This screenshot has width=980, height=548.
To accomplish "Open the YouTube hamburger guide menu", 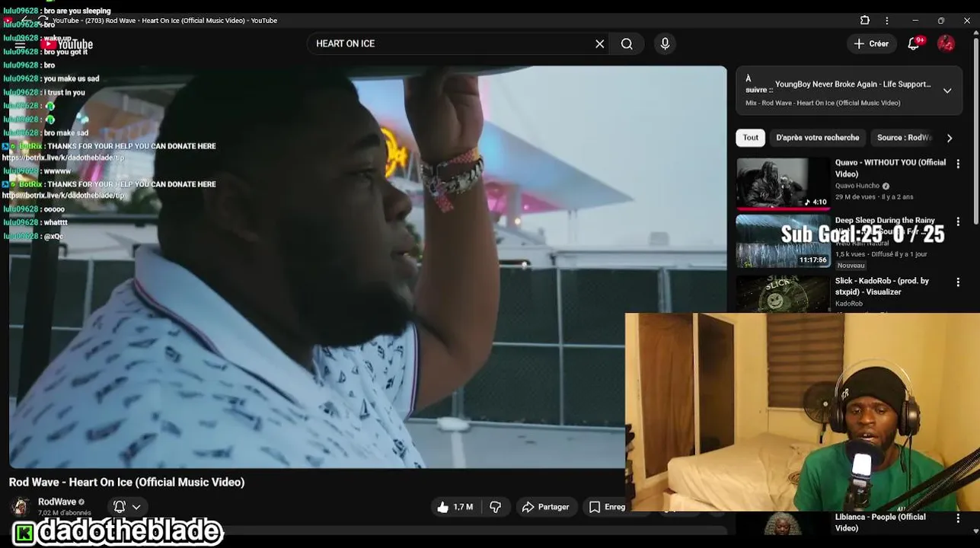I will pyautogui.click(x=21, y=44).
